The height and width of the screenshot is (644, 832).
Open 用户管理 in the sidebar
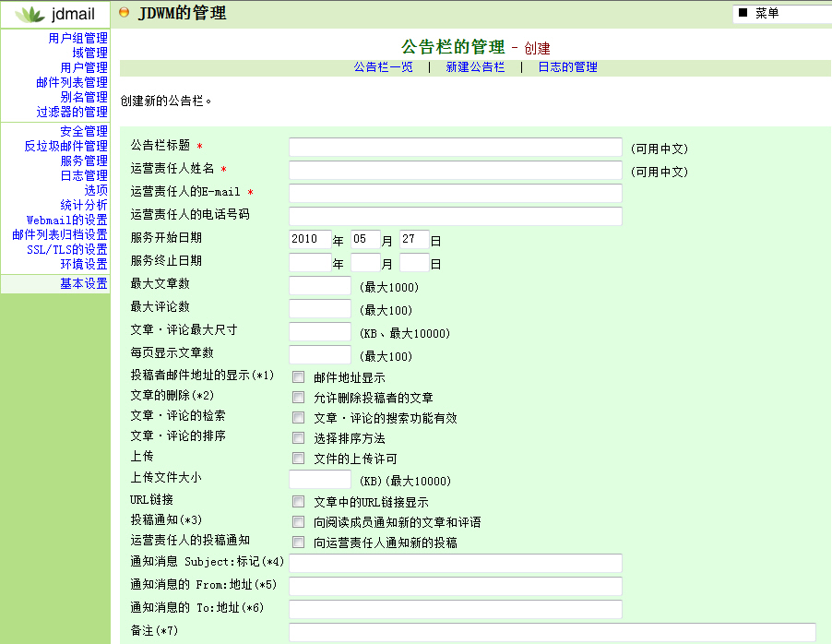(x=84, y=67)
